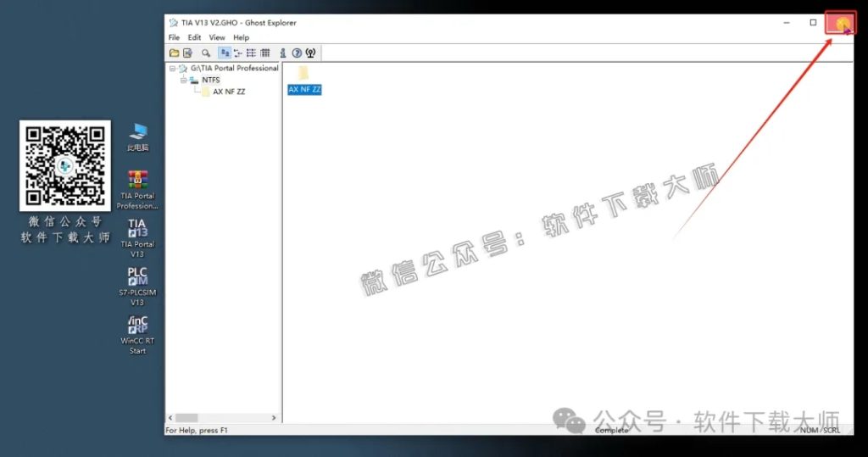The image size is (868, 457).
Task: Click the Complete status bar text
Action: click(x=612, y=431)
